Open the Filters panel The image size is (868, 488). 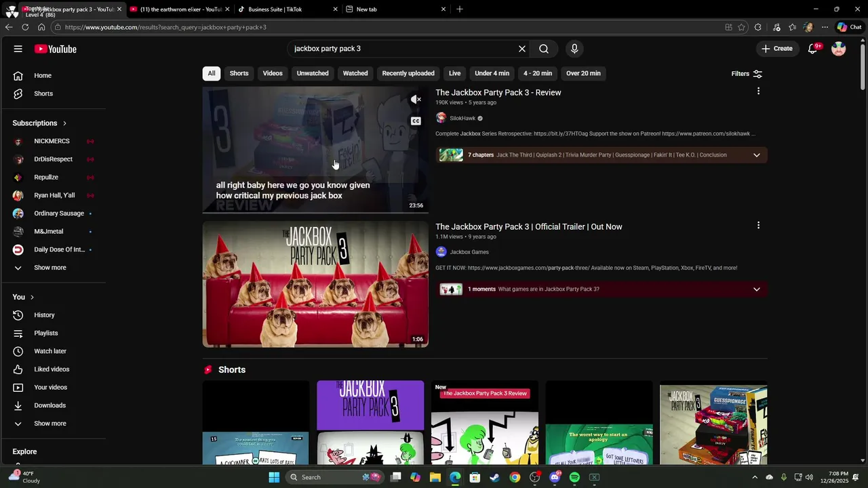[747, 73]
